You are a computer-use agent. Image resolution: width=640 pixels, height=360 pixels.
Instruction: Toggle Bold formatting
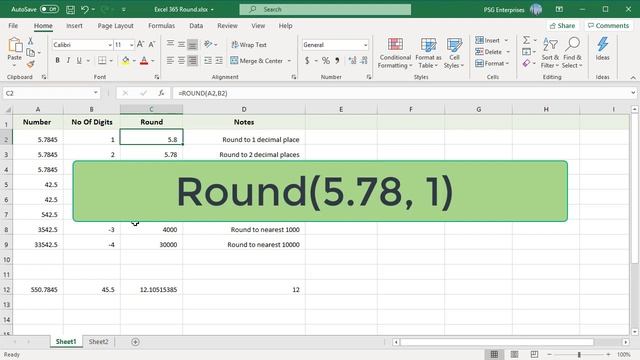tap(58, 60)
